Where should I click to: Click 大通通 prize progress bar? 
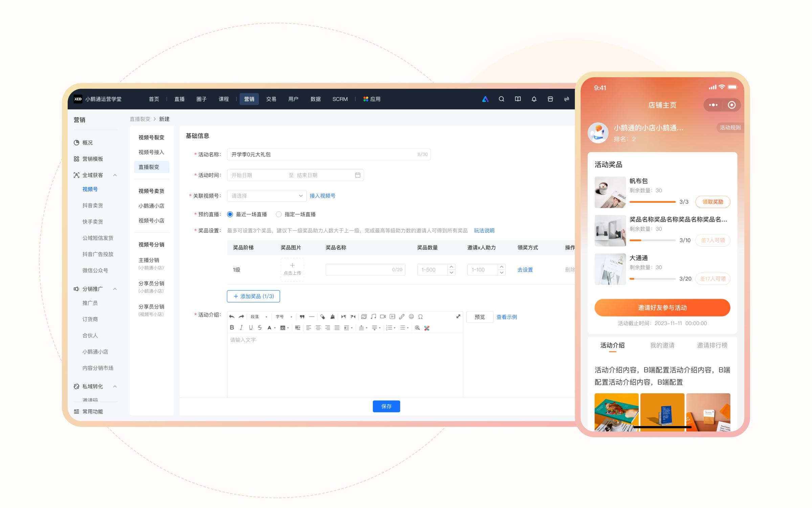652,279
